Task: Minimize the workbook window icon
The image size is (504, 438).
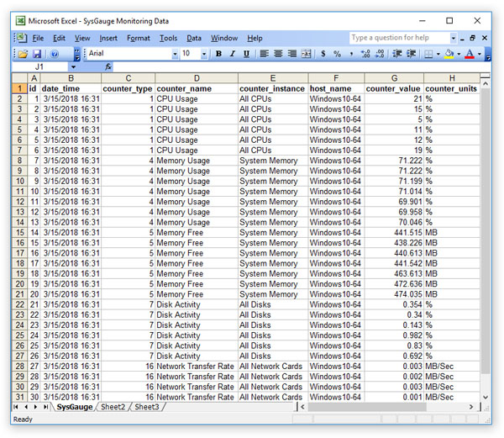Action: tap(462, 39)
